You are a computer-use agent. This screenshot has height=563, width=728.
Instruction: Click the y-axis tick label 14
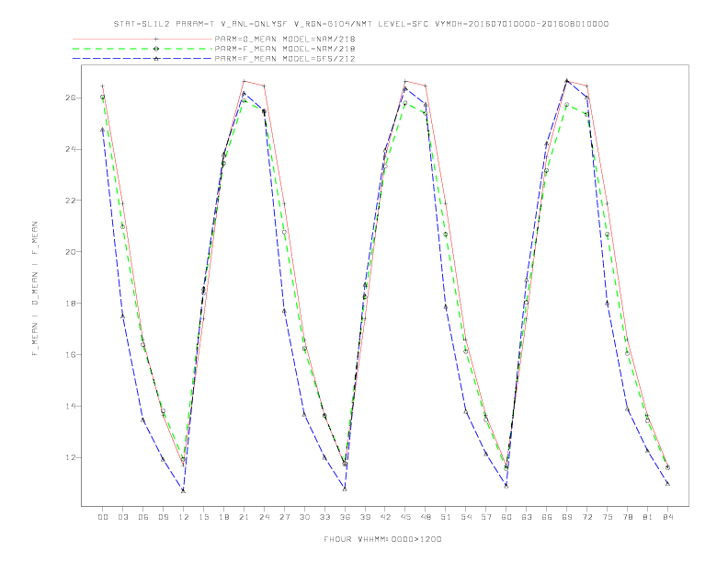point(71,406)
